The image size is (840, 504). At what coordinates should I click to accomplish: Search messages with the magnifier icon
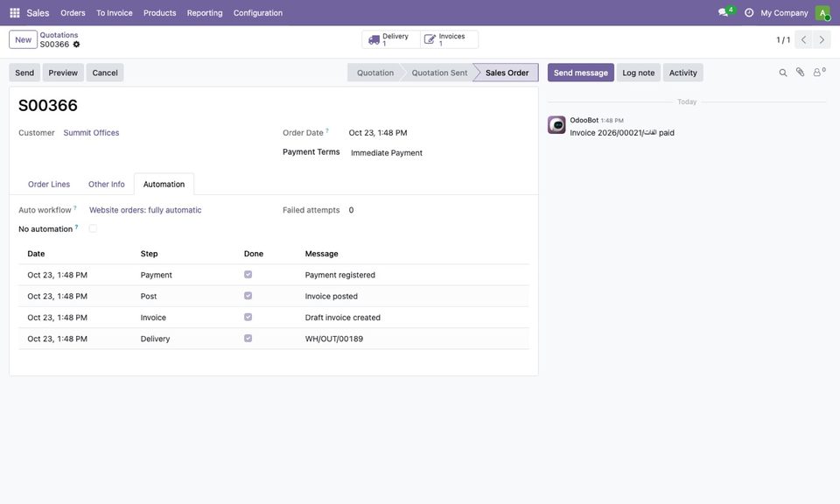point(782,73)
